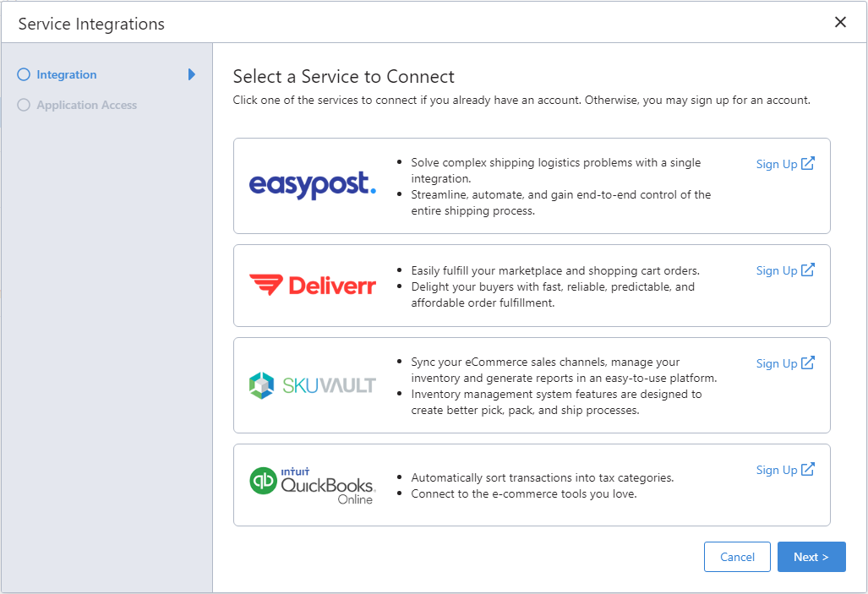Open the external-link icon beside QuickBooks Sign Up

pyautogui.click(x=809, y=468)
